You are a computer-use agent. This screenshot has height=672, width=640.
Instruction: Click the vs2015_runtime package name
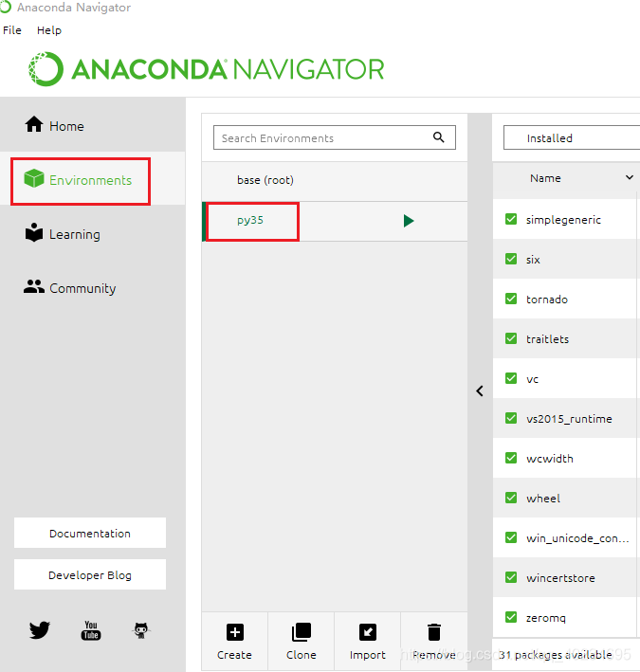click(569, 419)
